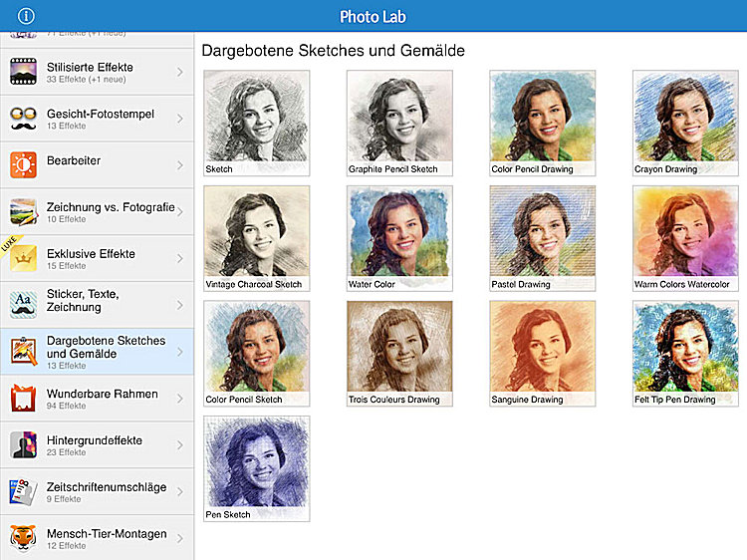Click the Stilisierte Effekte filmstrip icon
This screenshot has width=747, height=560.
pos(23,73)
